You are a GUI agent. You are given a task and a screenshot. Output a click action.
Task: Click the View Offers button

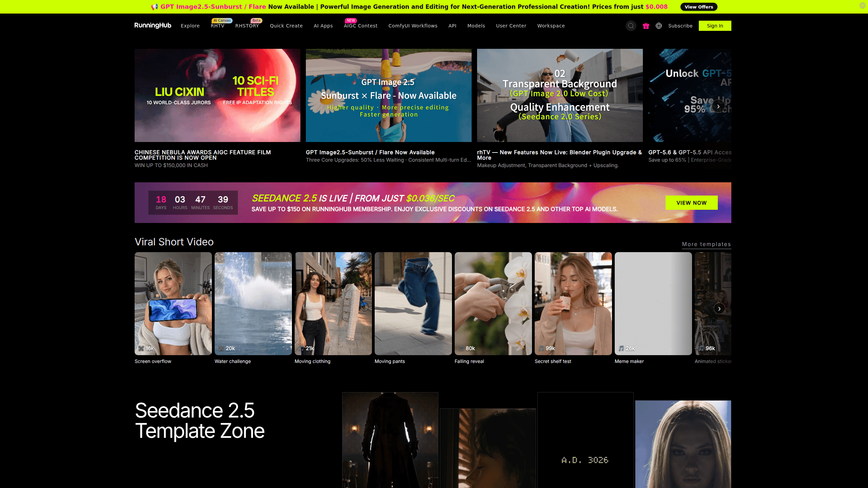699,7
